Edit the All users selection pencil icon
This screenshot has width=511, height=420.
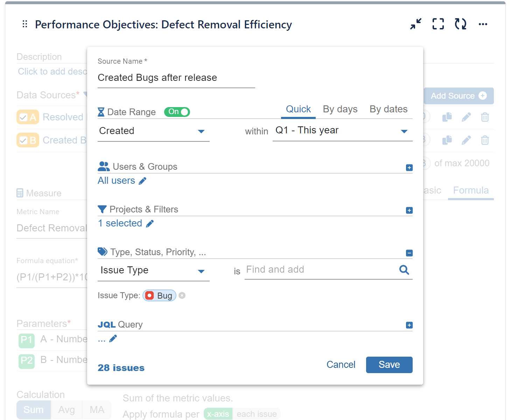(143, 181)
